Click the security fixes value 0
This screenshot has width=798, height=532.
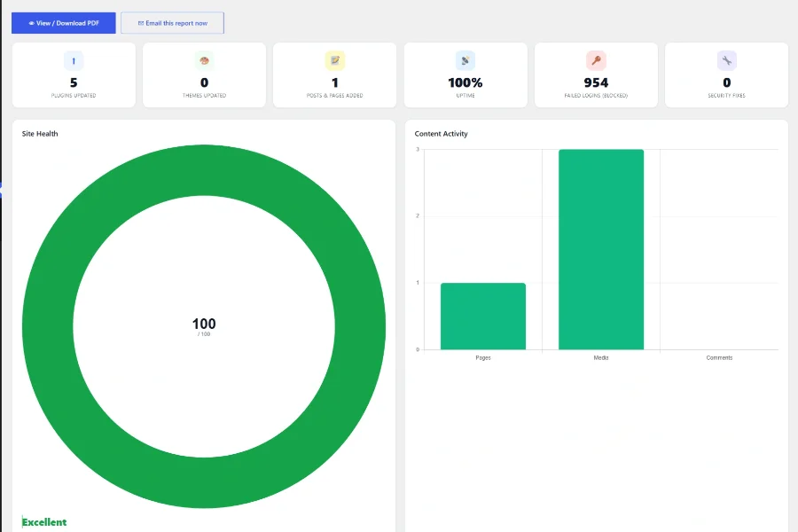tap(727, 82)
